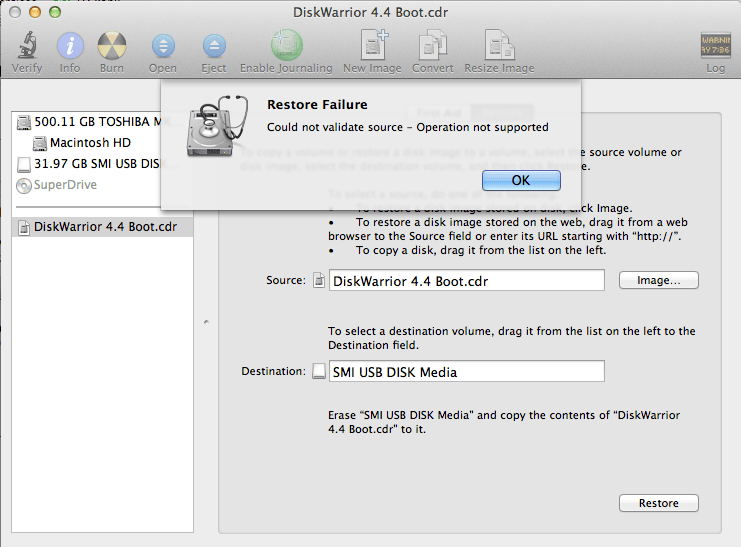Click the Disk Utility stethoscope dialog icon
This screenshot has width=741, height=547.
(x=217, y=126)
